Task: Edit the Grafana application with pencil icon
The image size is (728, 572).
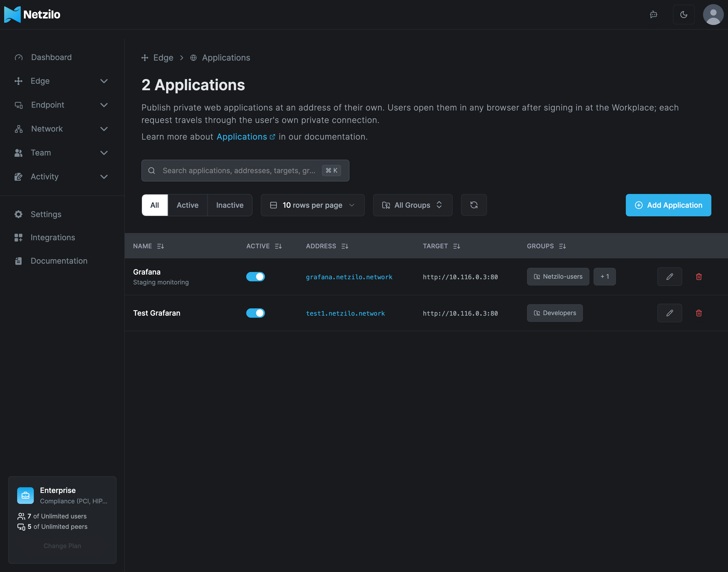Action: (669, 277)
